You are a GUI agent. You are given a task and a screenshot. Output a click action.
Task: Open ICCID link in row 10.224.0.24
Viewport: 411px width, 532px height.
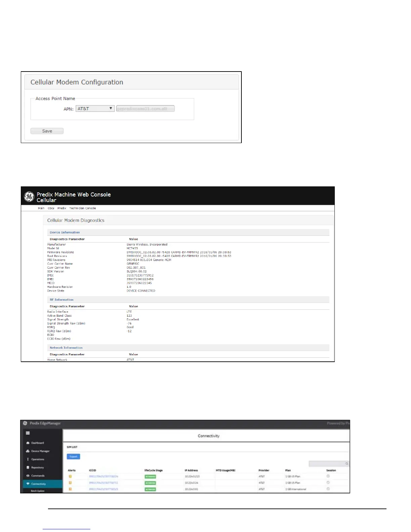pos(103,483)
